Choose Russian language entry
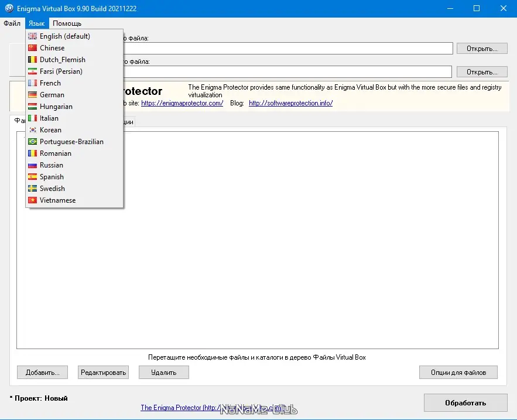517x420 pixels. tap(74, 165)
